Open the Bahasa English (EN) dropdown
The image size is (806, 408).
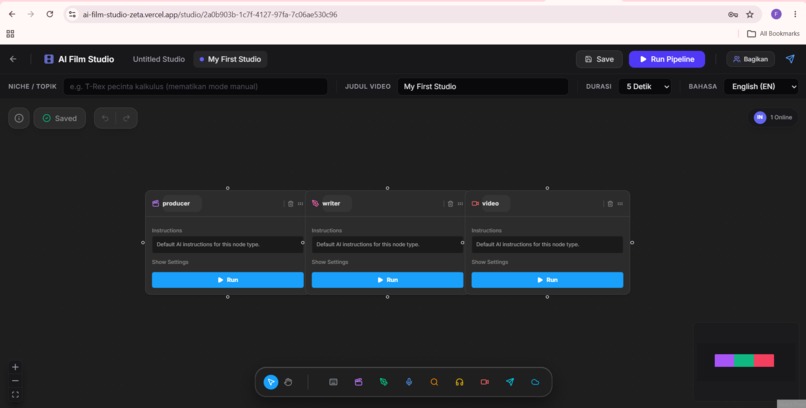click(x=761, y=86)
